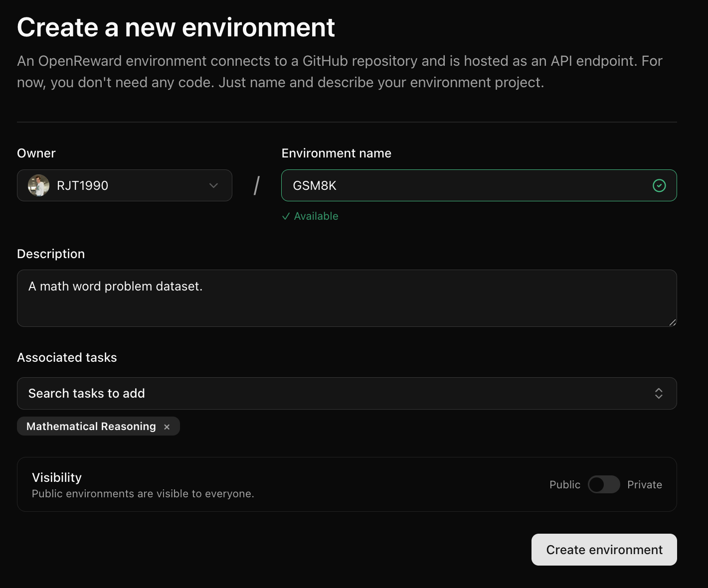Click the up-down chevron icon on the tasks search
The image size is (708, 588).
click(659, 393)
